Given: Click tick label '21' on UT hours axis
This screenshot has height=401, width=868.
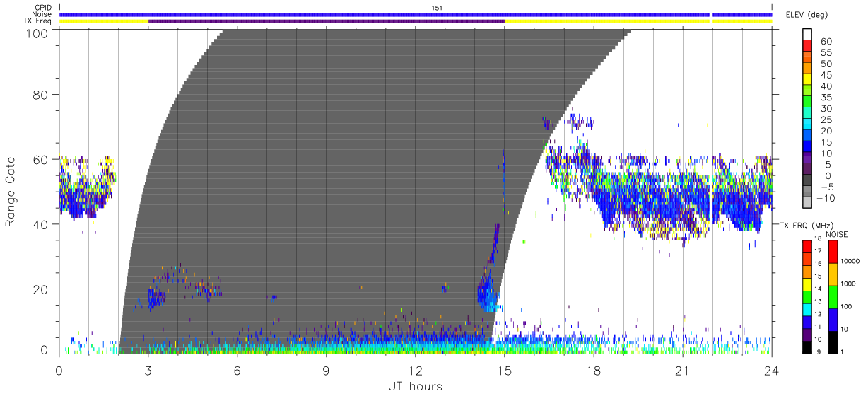Looking at the screenshot, I should pos(682,371).
